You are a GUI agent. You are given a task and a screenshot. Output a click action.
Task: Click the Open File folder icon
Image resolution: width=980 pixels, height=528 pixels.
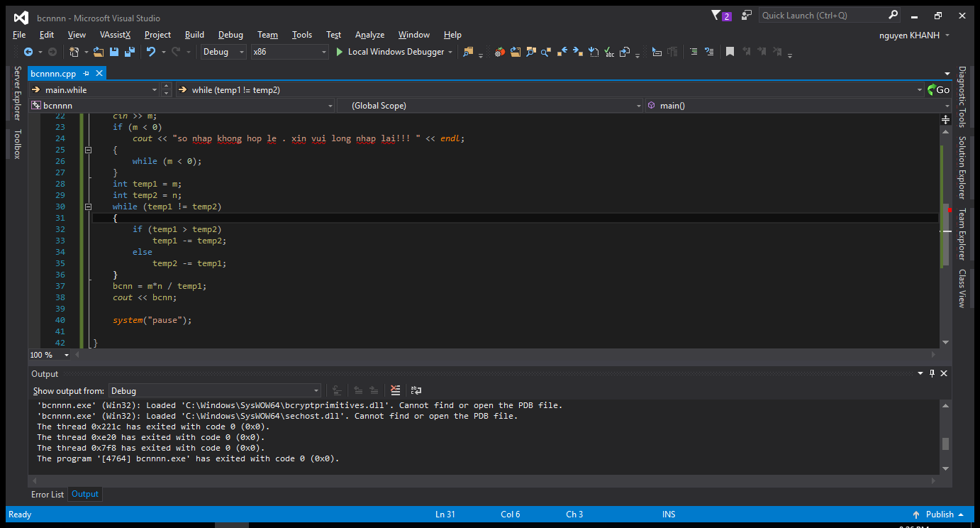point(99,52)
